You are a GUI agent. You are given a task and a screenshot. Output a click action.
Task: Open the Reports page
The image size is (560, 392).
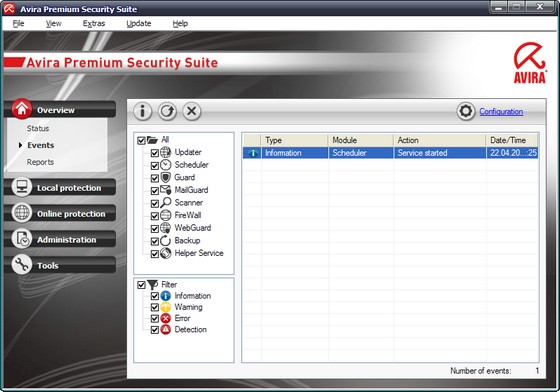coord(40,162)
